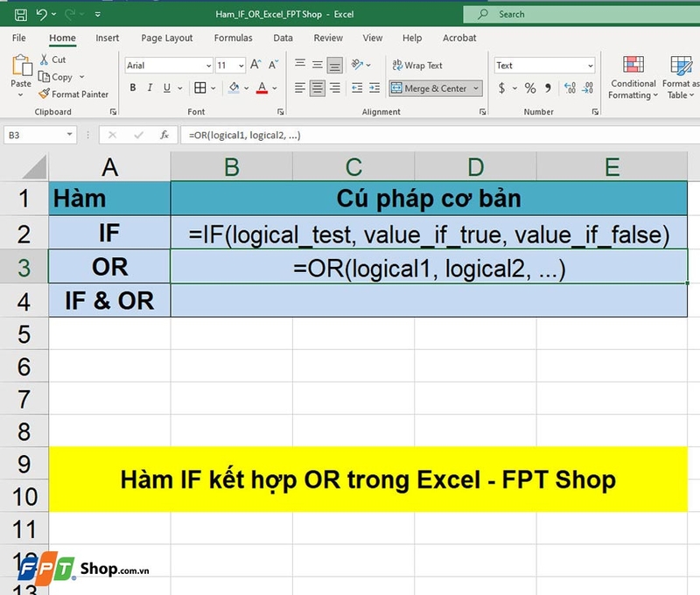Apply Bold formatting from the Font group
700x595 pixels.
(132, 88)
